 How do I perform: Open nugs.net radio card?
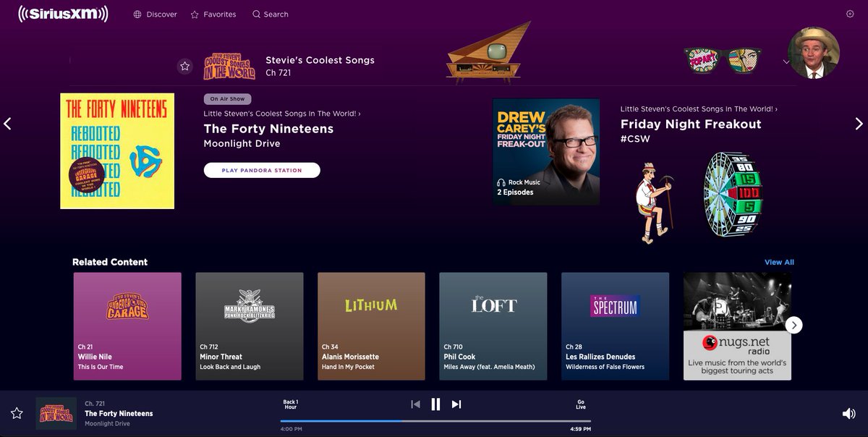(x=737, y=326)
